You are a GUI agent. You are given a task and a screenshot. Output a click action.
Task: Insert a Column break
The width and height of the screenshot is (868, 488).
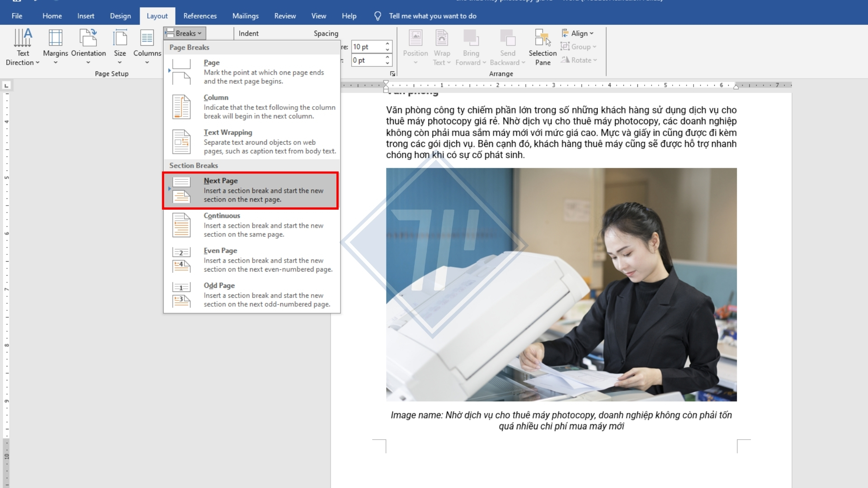pyautogui.click(x=252, y=107)
